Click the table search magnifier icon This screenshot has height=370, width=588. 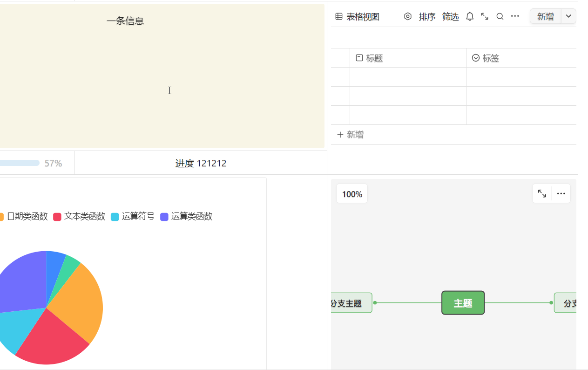click(x=500, y=16)
